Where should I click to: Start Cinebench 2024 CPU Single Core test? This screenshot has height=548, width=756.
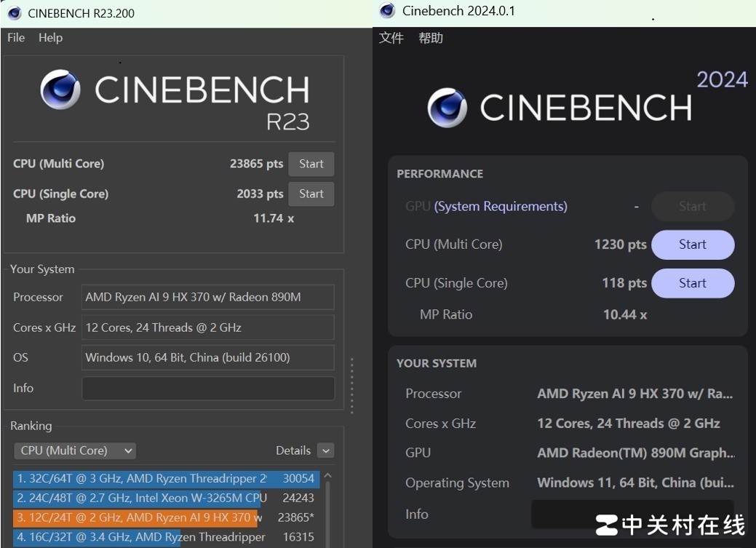tap(693, 283)
